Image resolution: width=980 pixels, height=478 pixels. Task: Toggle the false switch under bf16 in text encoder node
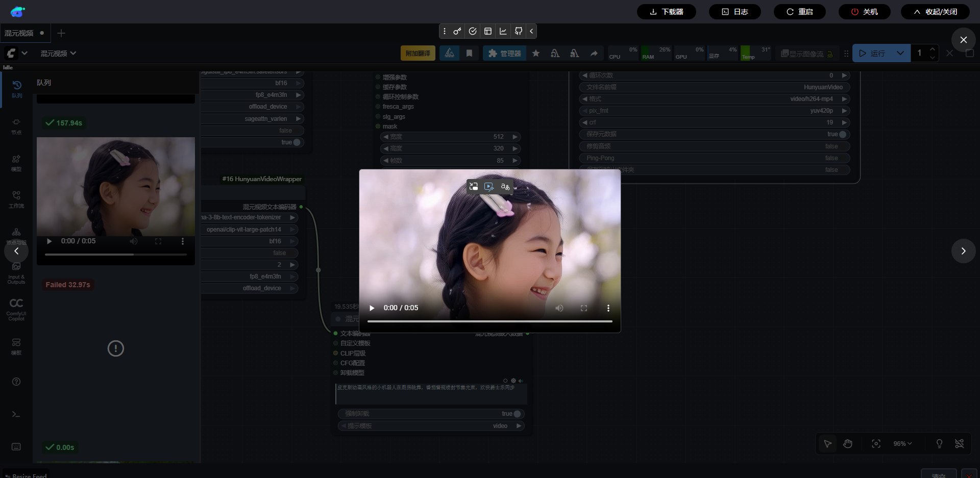click(x=250, y=253)
